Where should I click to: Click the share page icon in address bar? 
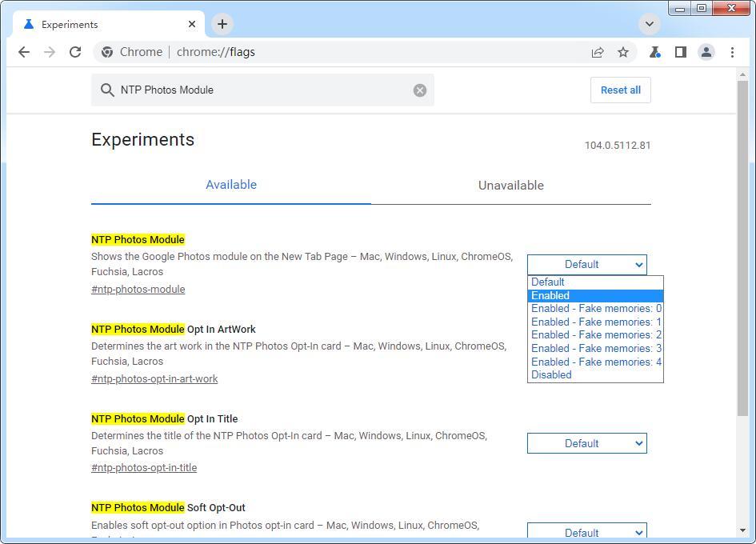point(598,52)
